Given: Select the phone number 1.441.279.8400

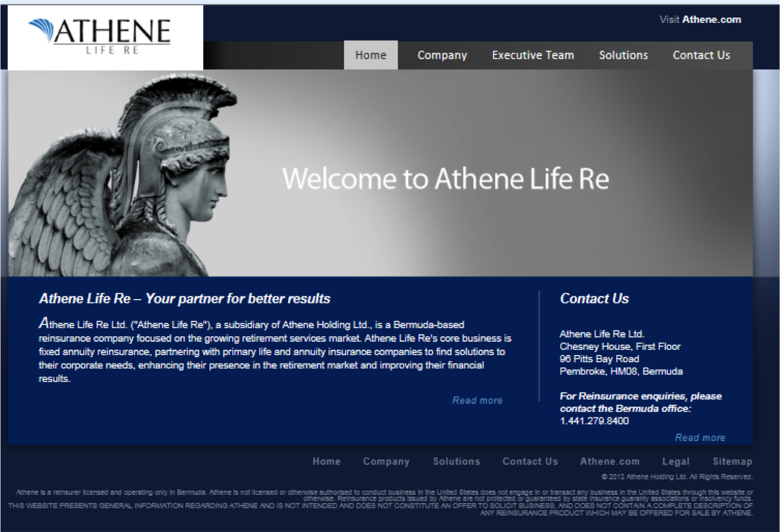Looking at the screenshot, I should (594, 421).
